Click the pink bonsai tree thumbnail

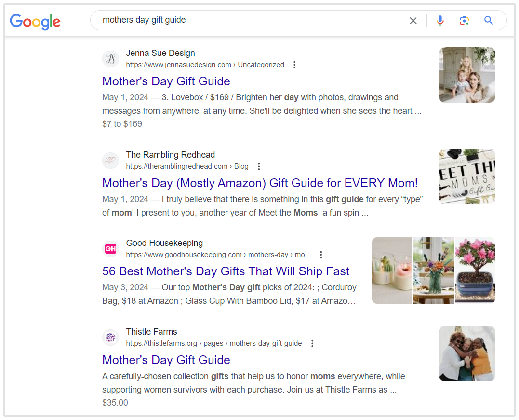(475, 271)
